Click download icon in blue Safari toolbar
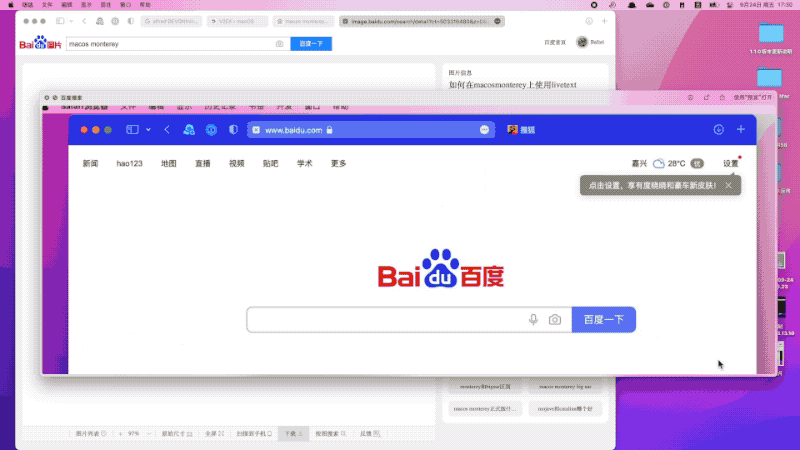Screen dimensions: 800x450 (718, 130)
